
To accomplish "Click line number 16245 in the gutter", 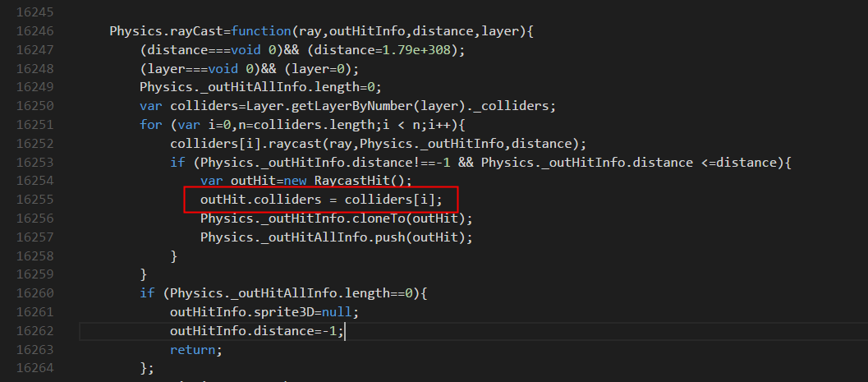I will [34, 12].
